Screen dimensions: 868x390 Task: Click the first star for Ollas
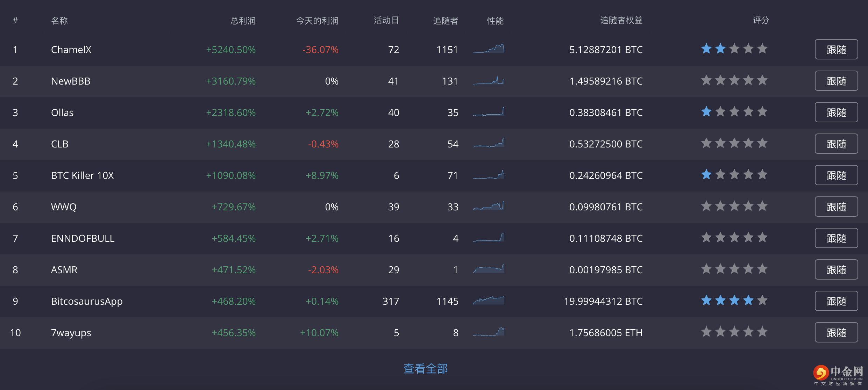pos(706,112)
